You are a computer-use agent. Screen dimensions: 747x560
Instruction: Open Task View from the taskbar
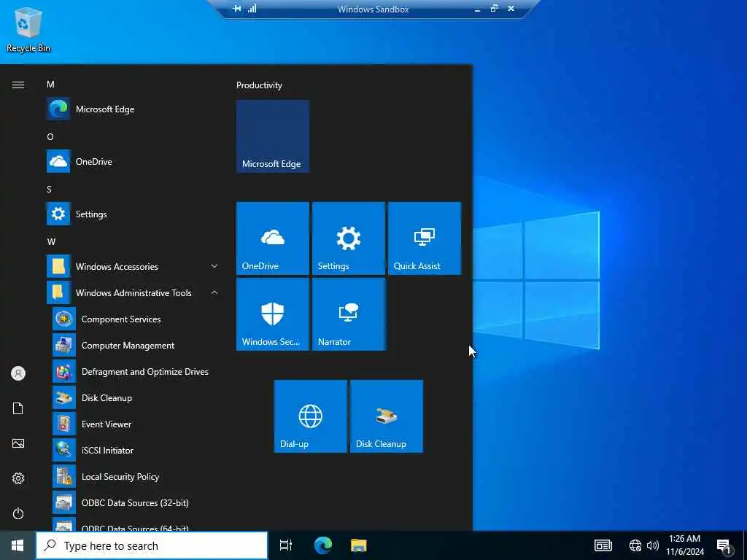tap(285, 545)
